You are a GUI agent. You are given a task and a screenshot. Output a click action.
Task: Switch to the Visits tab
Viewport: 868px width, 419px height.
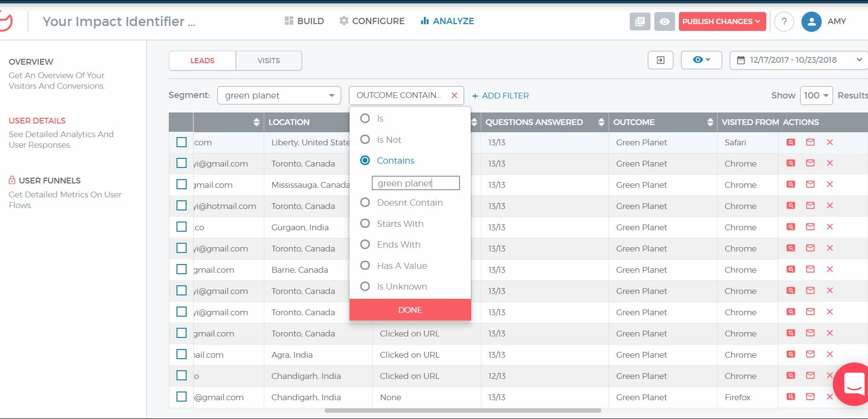[x=269, y=61]
